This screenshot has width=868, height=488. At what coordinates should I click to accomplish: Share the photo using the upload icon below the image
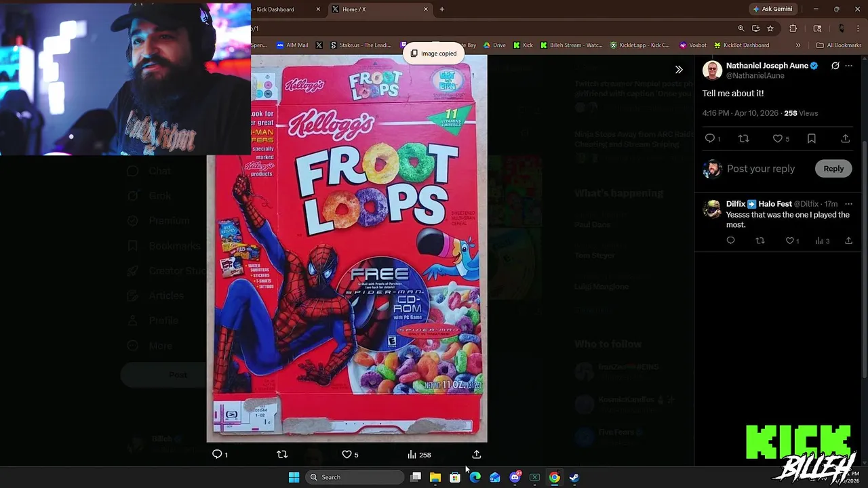coord(477,455)
